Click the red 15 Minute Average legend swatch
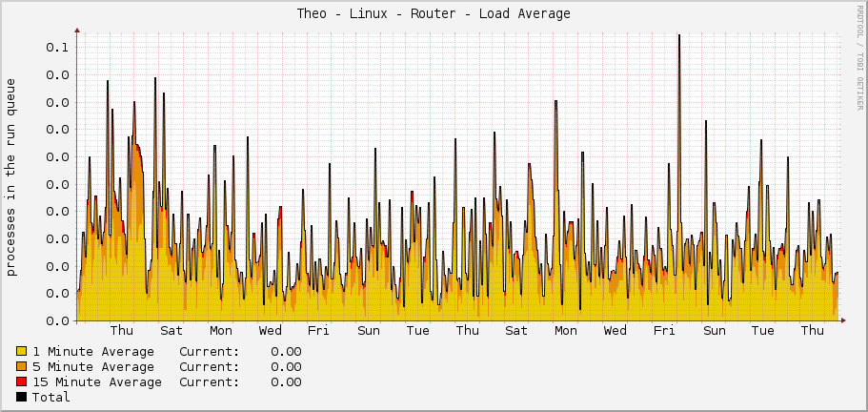 [x=22, y=381]
